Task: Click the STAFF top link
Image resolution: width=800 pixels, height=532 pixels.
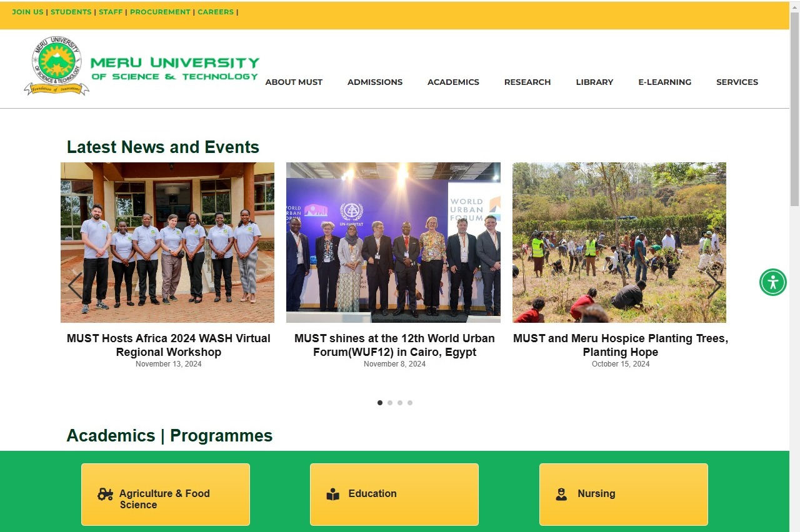Action: (x=111, y=12)
